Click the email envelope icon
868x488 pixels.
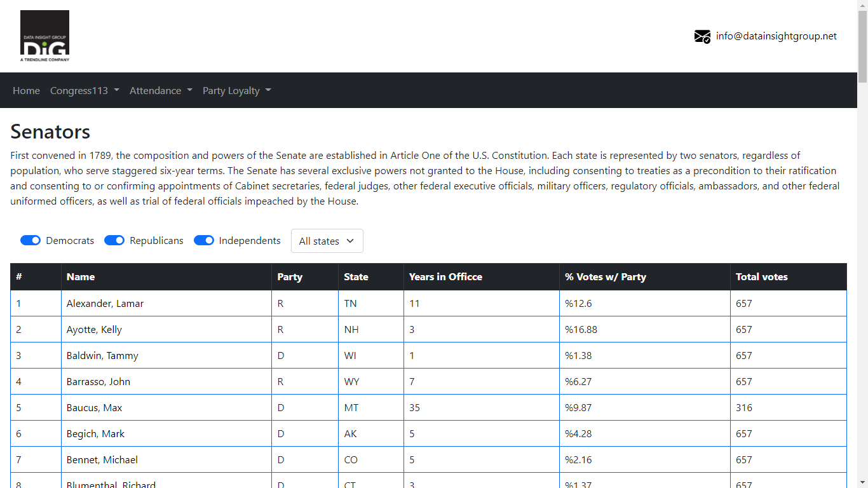pyautogui.click(x=702, y=36)
